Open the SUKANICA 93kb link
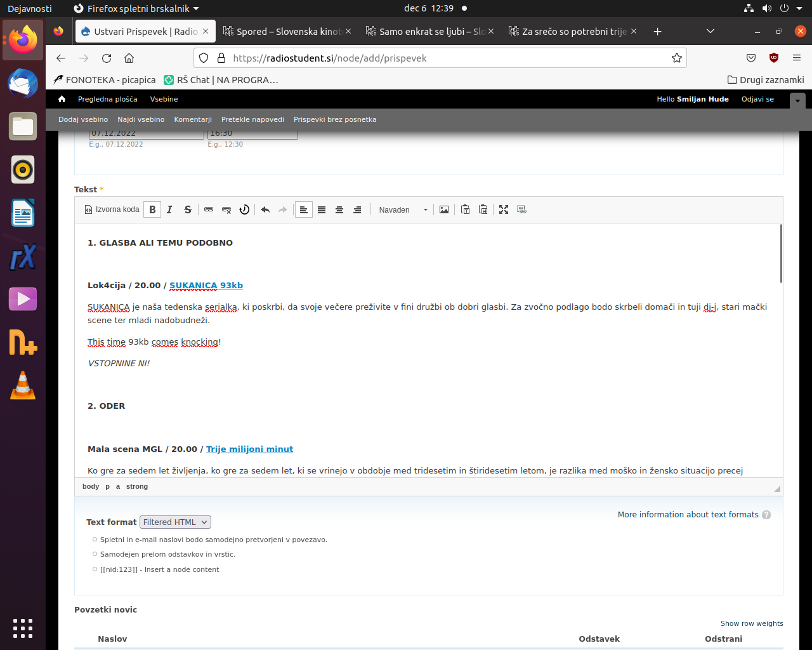 pyautogui.click(x=206, y=285)
